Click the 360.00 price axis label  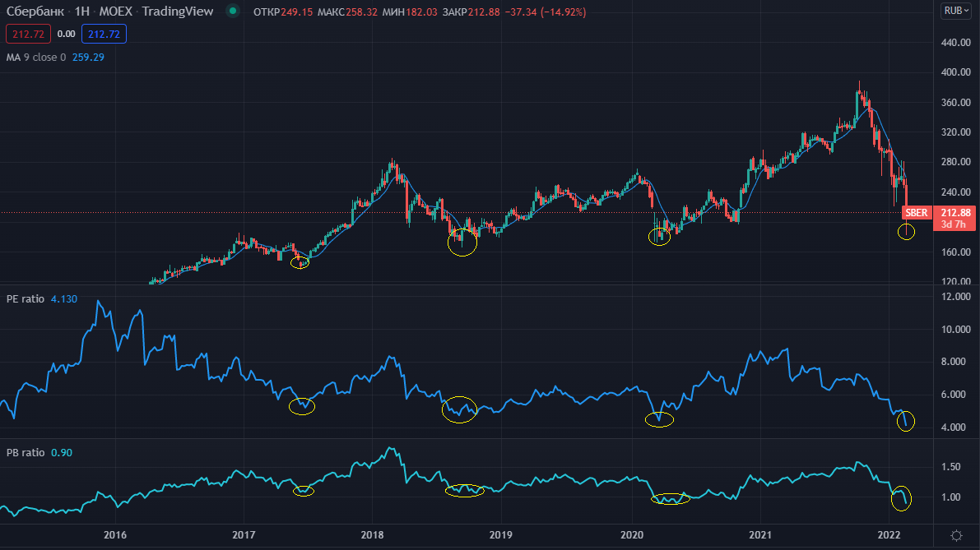[955, 103]
